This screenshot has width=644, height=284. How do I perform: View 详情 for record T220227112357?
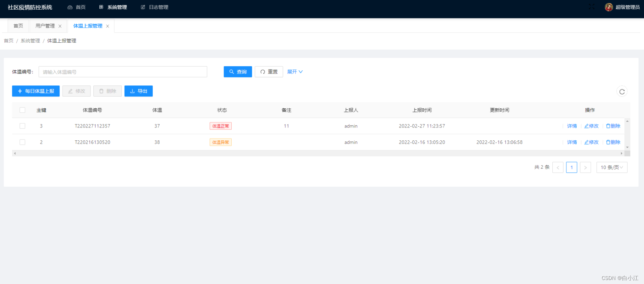click(x=572, y=126)
